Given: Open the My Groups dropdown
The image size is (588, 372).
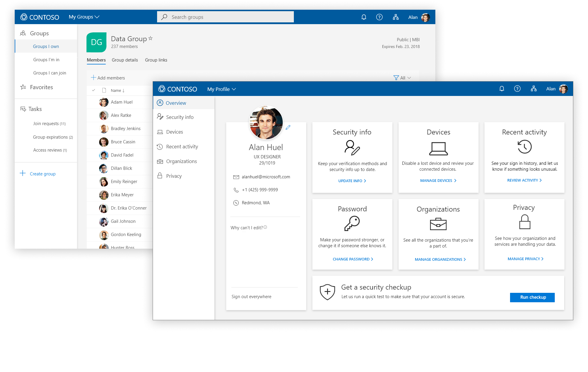Looking at the screenshot, I should point(84,17).
